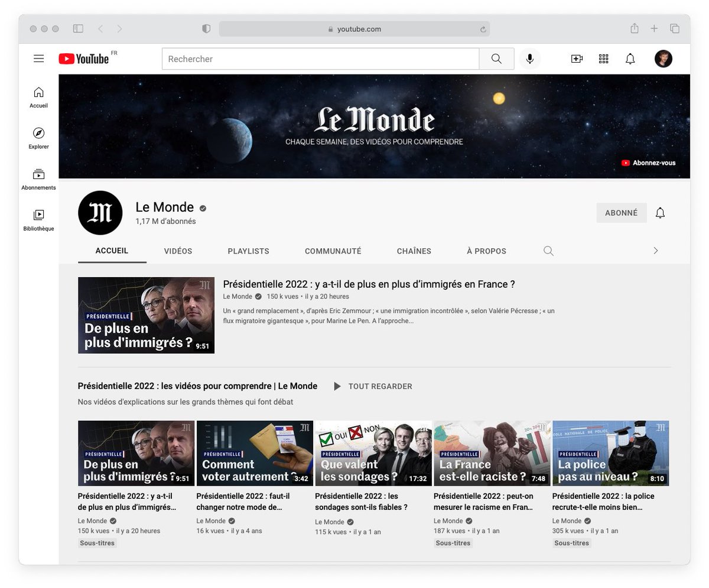Click the playlist description "Nos vidéos d'explications…"
Viewport: 709px width, 588px height.
[x=186, y=402]
